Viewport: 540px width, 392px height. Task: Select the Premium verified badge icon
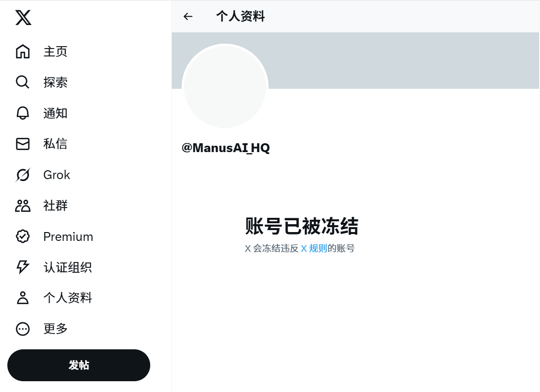(x=23, y=236)
